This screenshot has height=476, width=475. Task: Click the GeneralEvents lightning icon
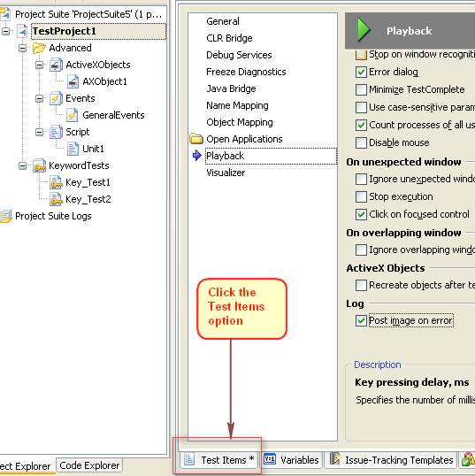[73, 115]
